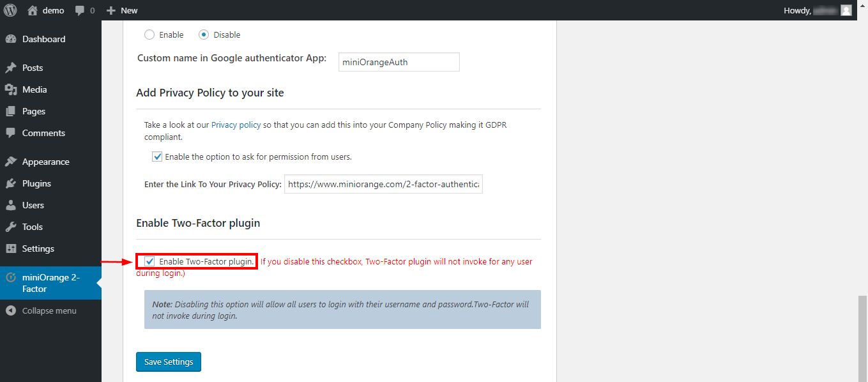Screen dimensions: 868x382
Task: Open the Tools menu item
Action: pos(50,227)
